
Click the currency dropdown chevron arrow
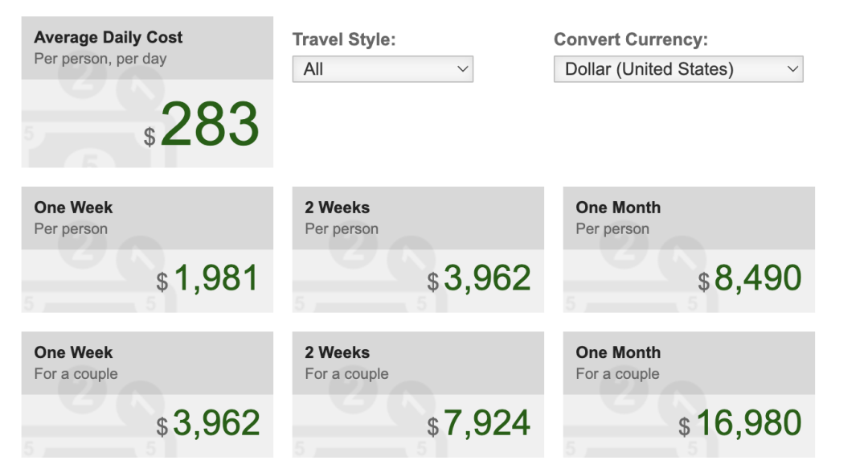click(792, 69)
